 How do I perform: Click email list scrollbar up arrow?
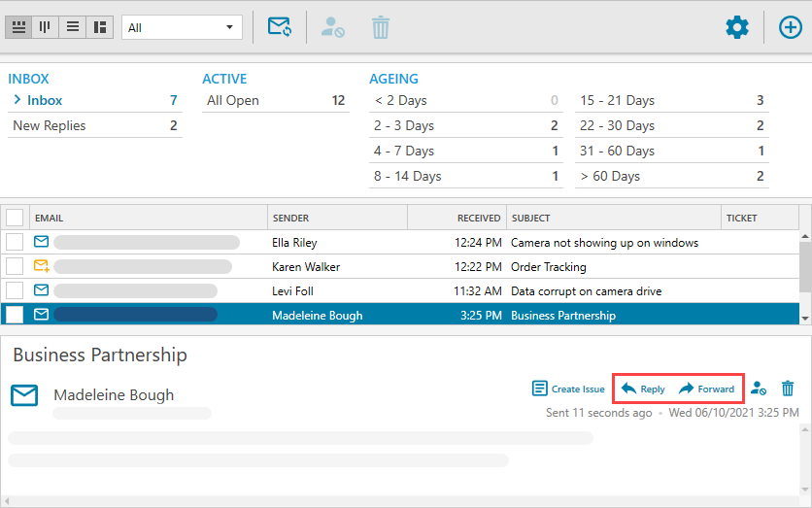coord(805,236)
